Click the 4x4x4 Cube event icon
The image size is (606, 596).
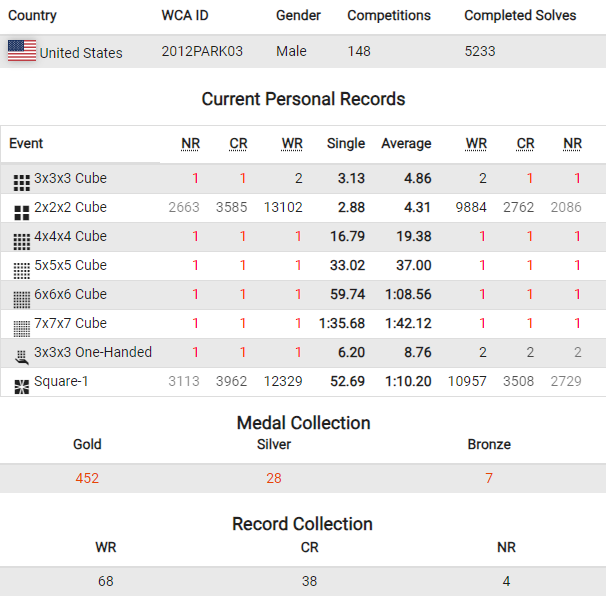tap(21, 240)
